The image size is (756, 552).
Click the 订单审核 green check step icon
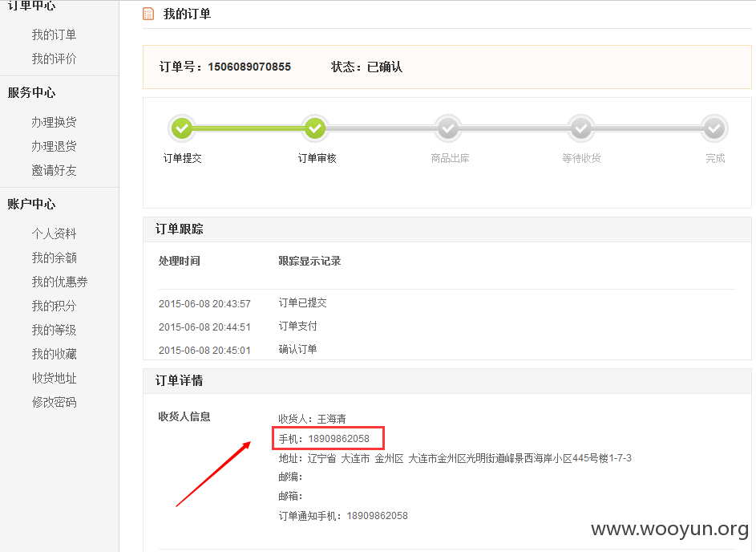click(315, 128)
